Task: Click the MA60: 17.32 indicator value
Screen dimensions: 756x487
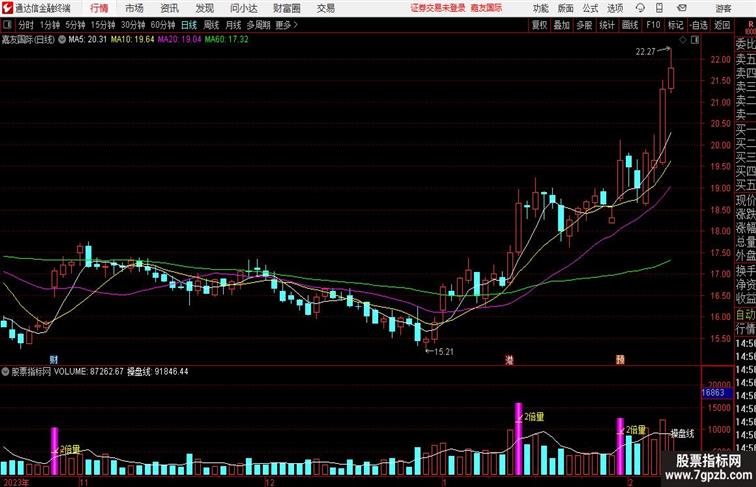Action: click(x=227, y=40)
